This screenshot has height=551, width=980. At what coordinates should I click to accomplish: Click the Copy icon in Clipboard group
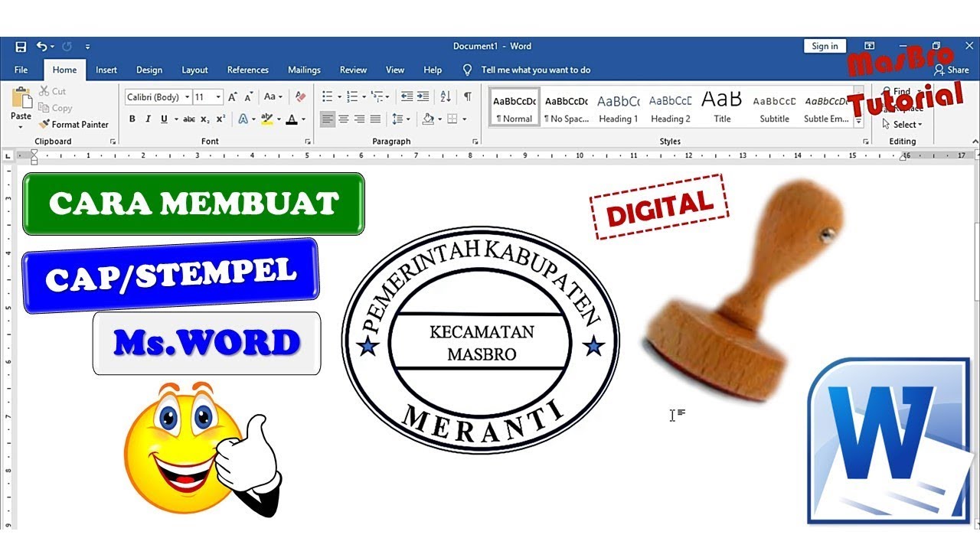tap(44, 108)
